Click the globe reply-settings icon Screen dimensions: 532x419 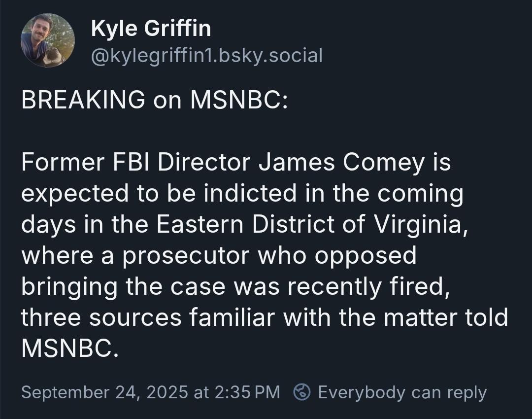(301, 392)
